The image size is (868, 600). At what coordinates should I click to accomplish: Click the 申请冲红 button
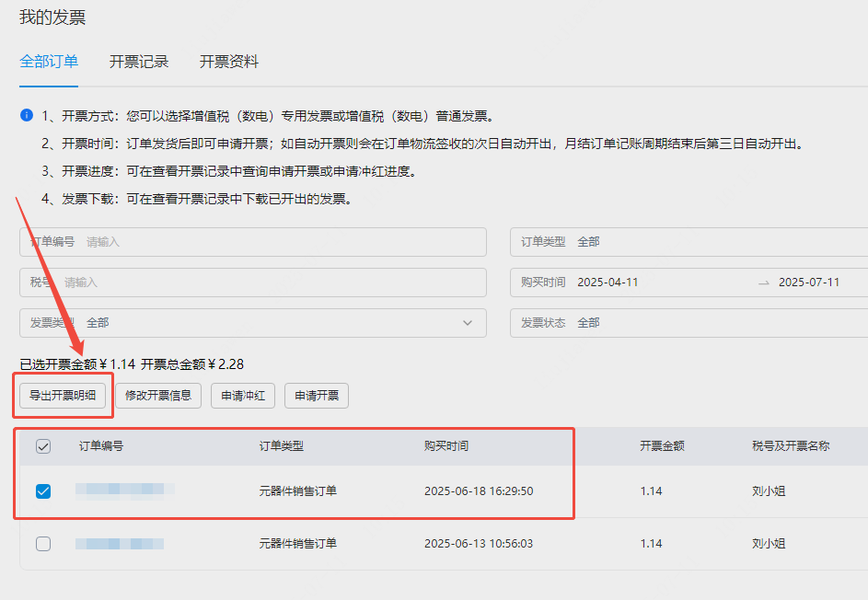[x=243, y=396]
